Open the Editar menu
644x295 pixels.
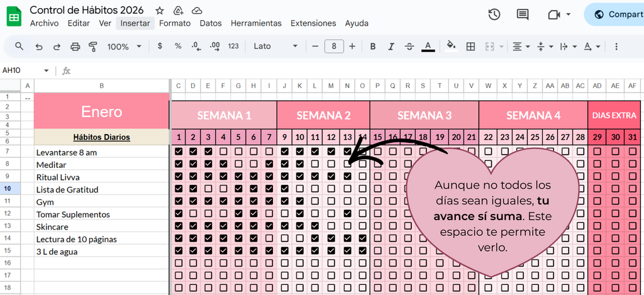(x=79, y=23)
